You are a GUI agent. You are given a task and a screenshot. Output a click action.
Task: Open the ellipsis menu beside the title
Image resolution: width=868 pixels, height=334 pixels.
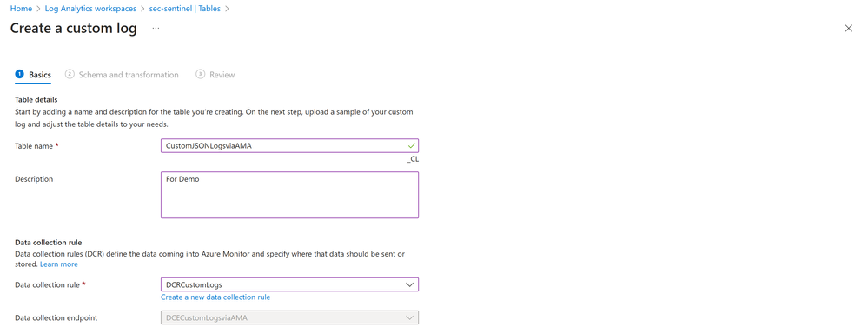(156, 28)
